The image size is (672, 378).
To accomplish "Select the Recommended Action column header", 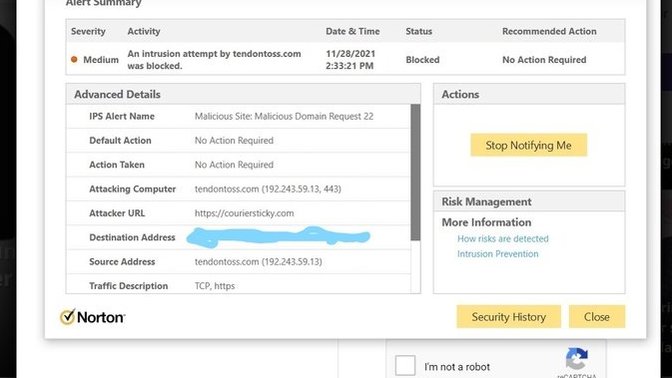I will [x=549, y=31].
